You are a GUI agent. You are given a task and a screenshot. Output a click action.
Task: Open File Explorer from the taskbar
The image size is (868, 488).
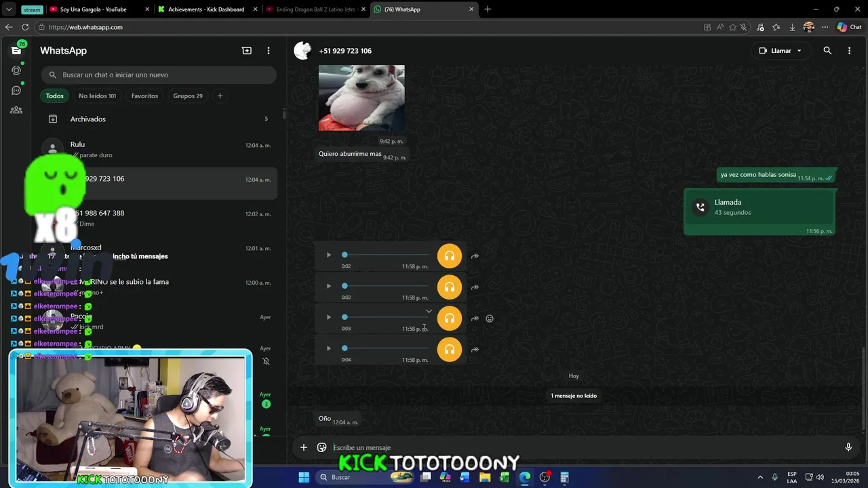pyautogui.click(x=485, y=477)
